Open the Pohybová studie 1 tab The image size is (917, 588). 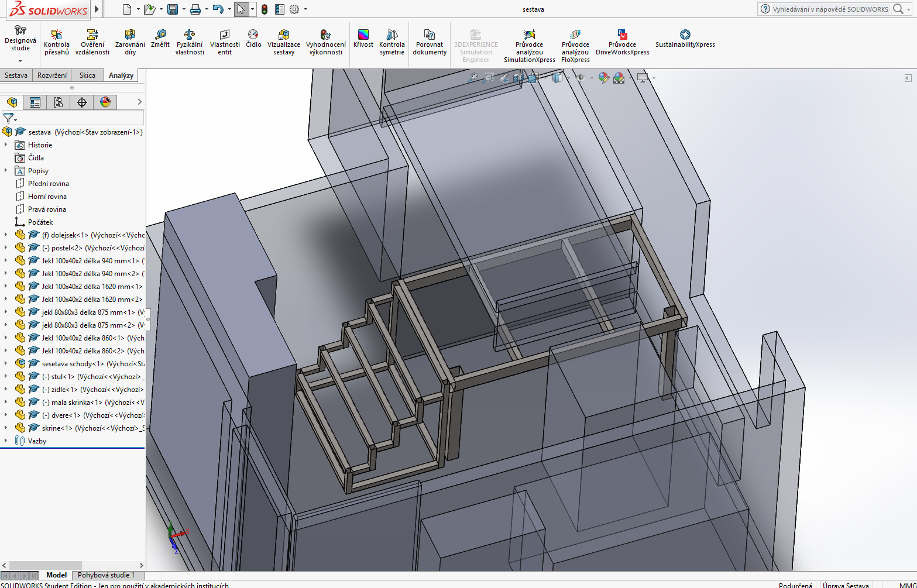[106, 575]
